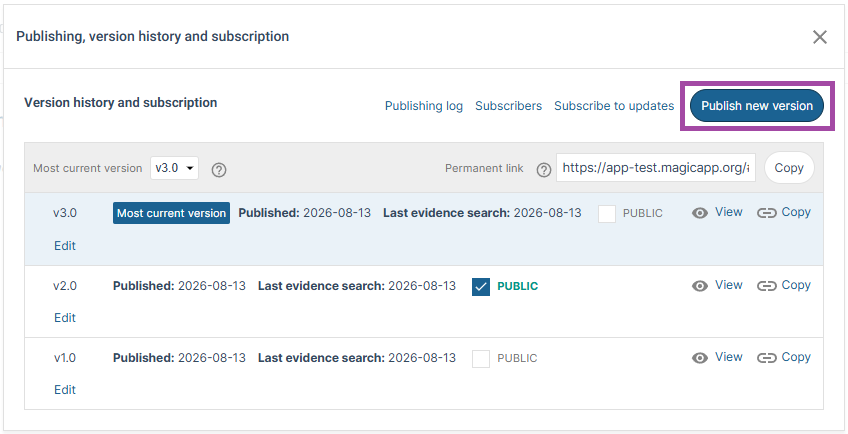The width and height of the screenshot is (848, 434).
Task: Click the v3.0 version label in the list
Action: point(65,213)
